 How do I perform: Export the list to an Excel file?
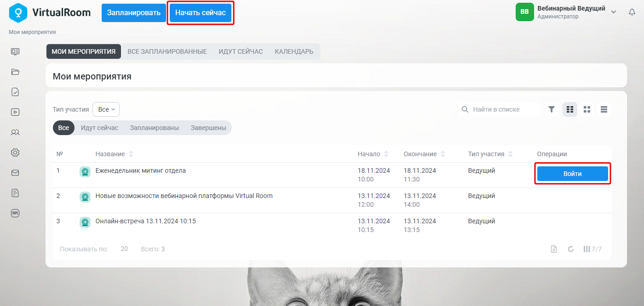point(554,249)
